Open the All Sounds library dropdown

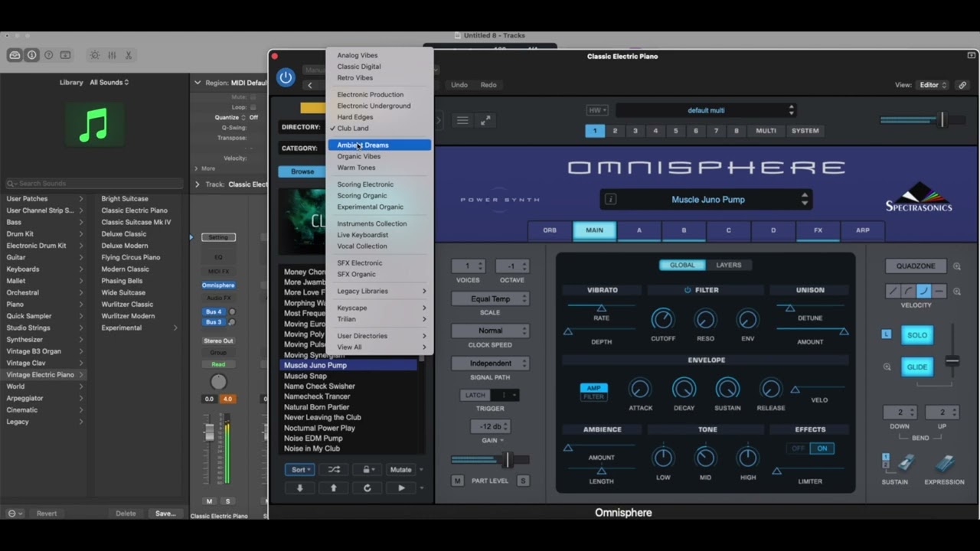coord(109,82)
